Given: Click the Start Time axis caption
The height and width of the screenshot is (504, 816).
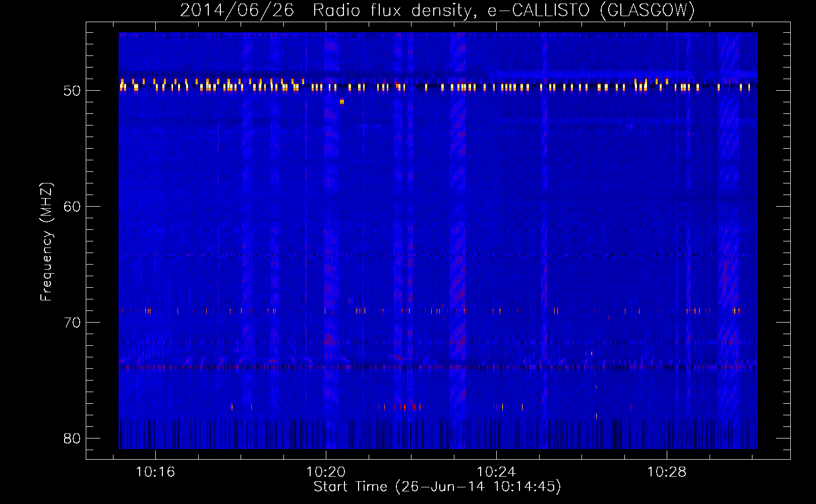Looking at the screenshot, I should [x=437, y=487].
